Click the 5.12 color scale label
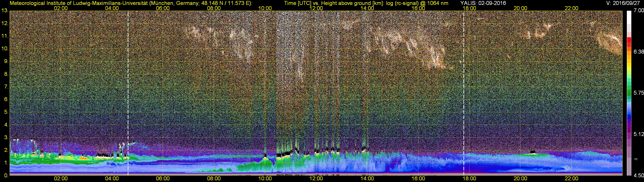Viewport: 644px width, 182px height. 639,134
